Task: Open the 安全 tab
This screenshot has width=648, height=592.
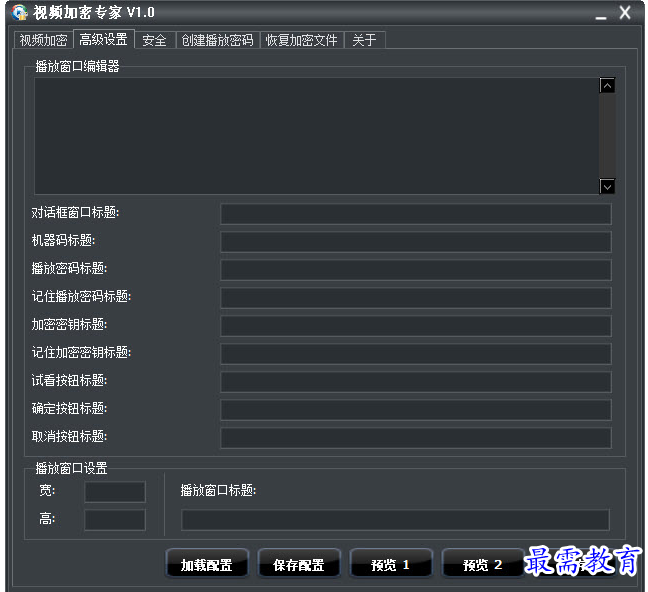Action: tap(155, 40)
